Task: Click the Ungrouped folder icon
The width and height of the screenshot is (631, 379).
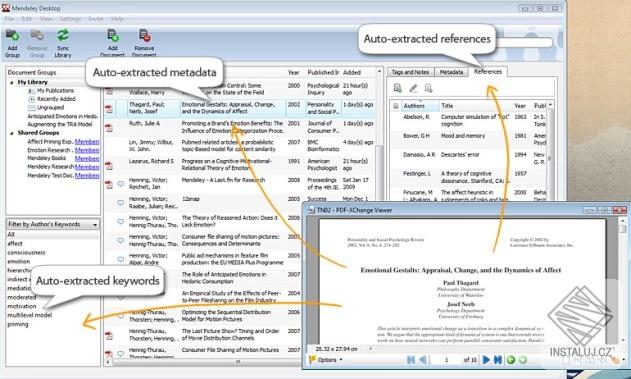Action: tap(31, 108)
